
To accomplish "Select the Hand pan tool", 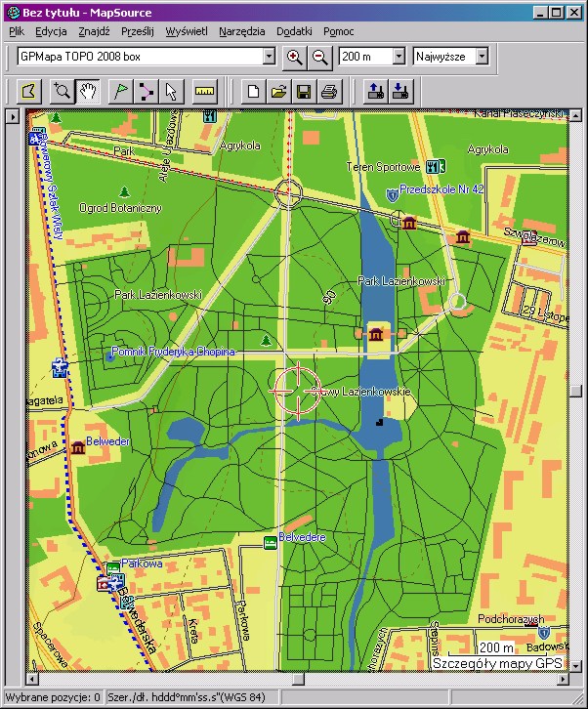I will coord(88,92).
